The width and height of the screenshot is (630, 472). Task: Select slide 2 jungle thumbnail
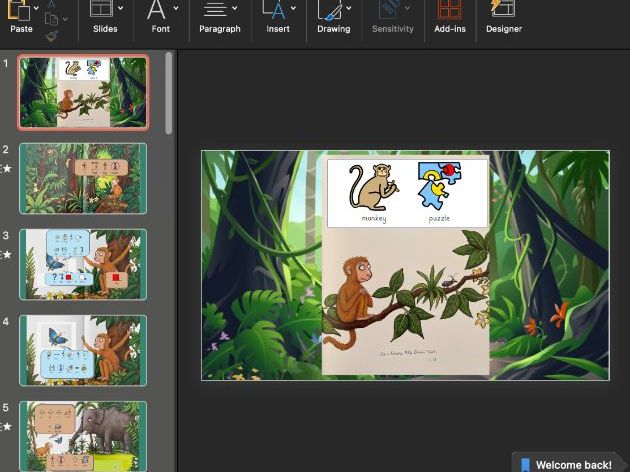[83, 178]
